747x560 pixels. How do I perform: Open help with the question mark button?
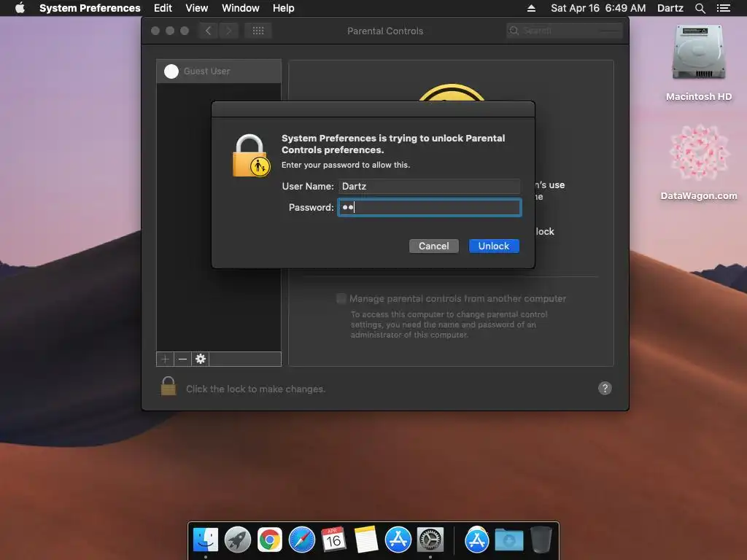click(x=605, y=388)
